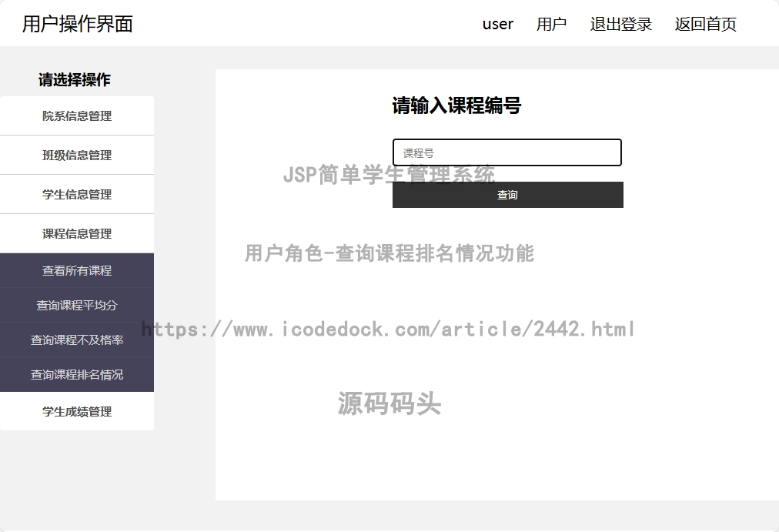Log out via 退出登录

pyautogui.click(x=621, y=24)
